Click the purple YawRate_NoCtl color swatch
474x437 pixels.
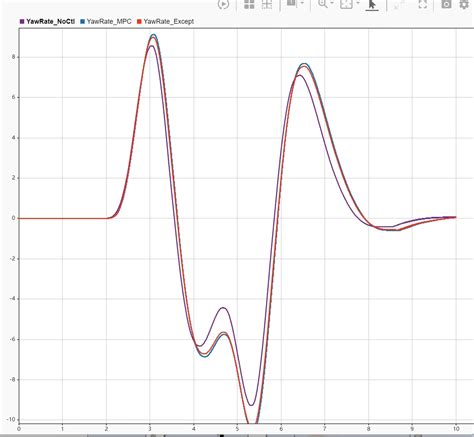pos(22,21)
